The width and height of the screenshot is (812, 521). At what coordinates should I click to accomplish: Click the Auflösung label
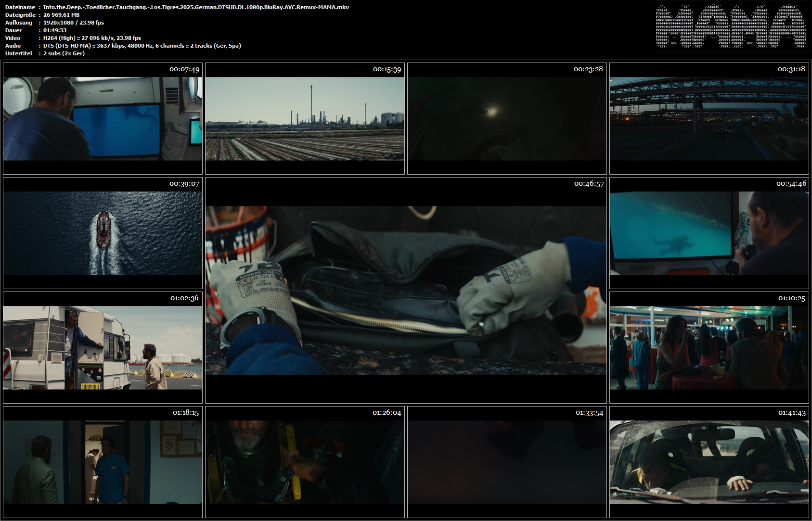pyautogui.click(x=19, y=23)
